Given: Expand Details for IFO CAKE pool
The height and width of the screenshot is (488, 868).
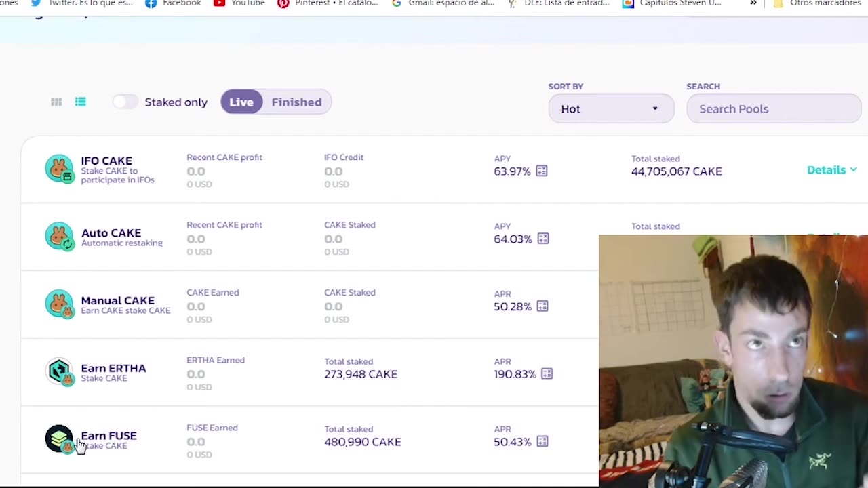Looking at the screenshot, I should pyautogui.click(x=831, y=170).
